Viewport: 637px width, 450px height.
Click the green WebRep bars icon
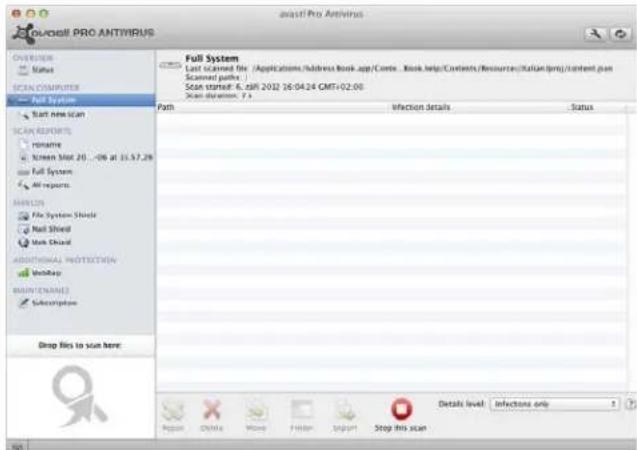[24, 273]
